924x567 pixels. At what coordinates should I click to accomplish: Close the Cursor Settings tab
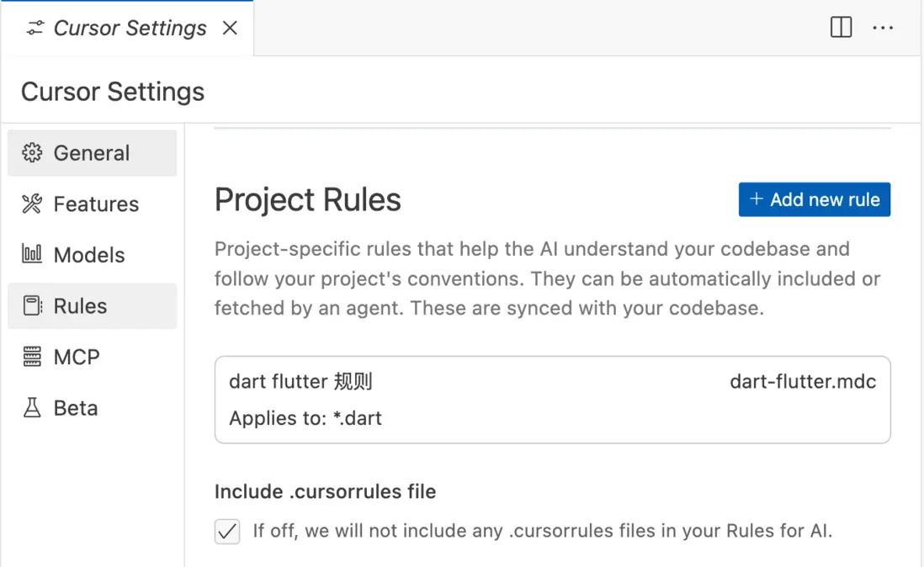click(230, 28)
